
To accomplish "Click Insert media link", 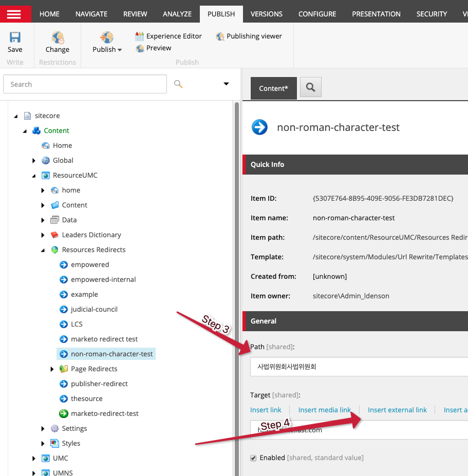I will pos(324,410).
